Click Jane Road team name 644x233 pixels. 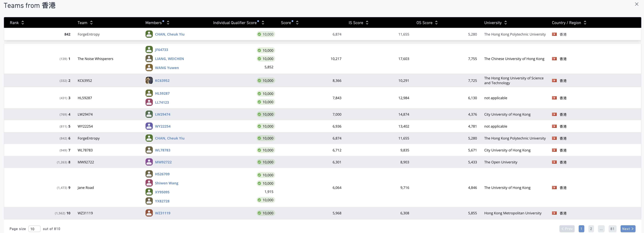pyautogui.click(x=86, y=187)
